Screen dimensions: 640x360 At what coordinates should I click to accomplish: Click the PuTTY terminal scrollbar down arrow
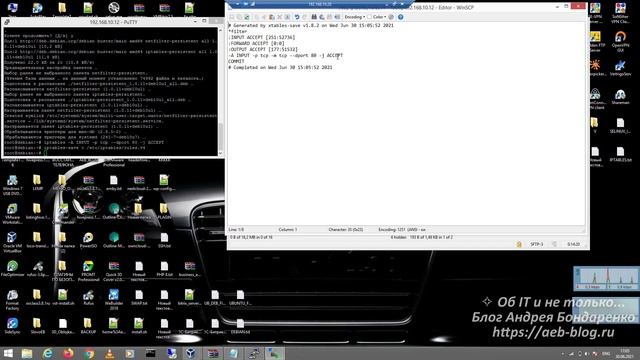(220, 153)
